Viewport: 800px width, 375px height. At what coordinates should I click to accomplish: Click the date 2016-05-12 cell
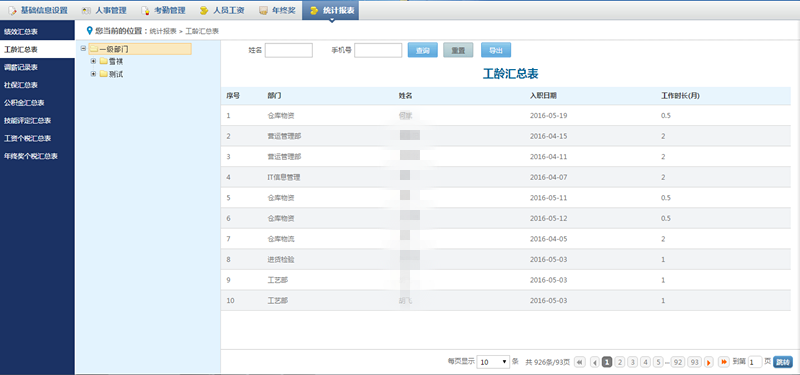[x=548, y=218]
